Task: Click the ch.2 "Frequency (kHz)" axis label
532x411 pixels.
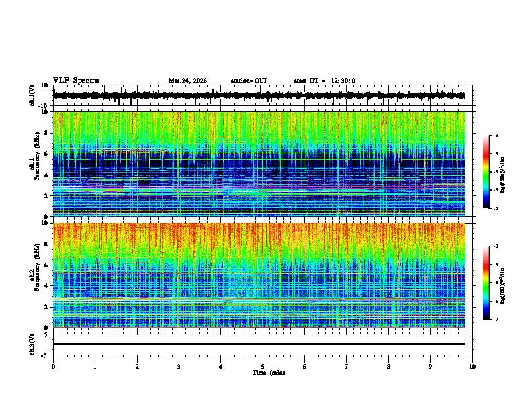Action: [x=37, y=267]
